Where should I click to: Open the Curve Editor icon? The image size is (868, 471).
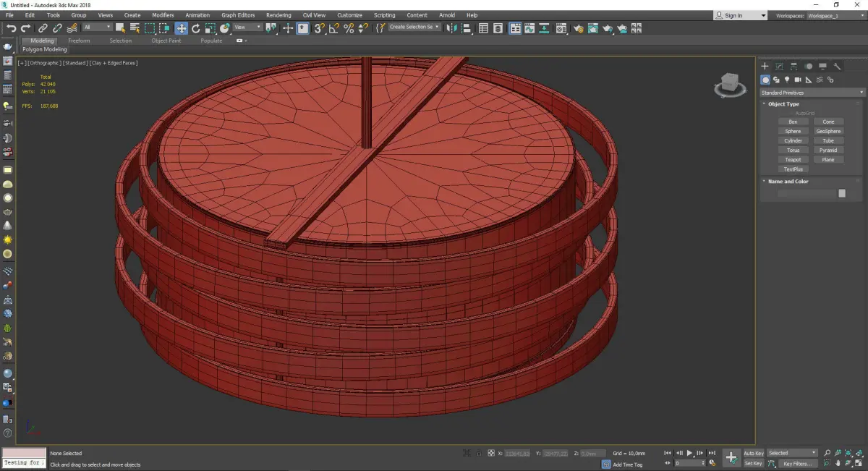[x=529, y=28]
